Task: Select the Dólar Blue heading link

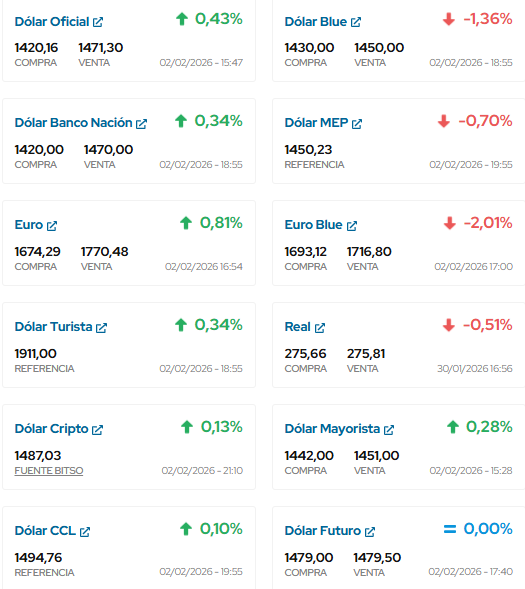Action: [x=316, y=22]
